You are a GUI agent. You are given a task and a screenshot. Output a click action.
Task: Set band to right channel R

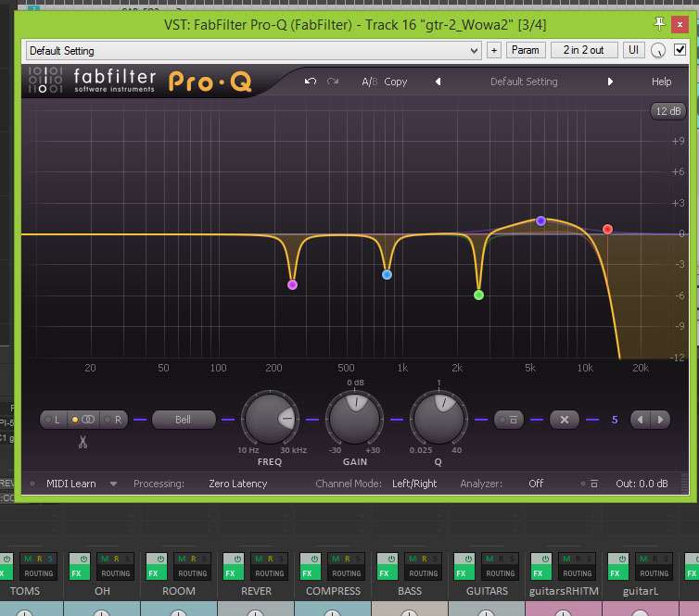[x=114, y=420]
